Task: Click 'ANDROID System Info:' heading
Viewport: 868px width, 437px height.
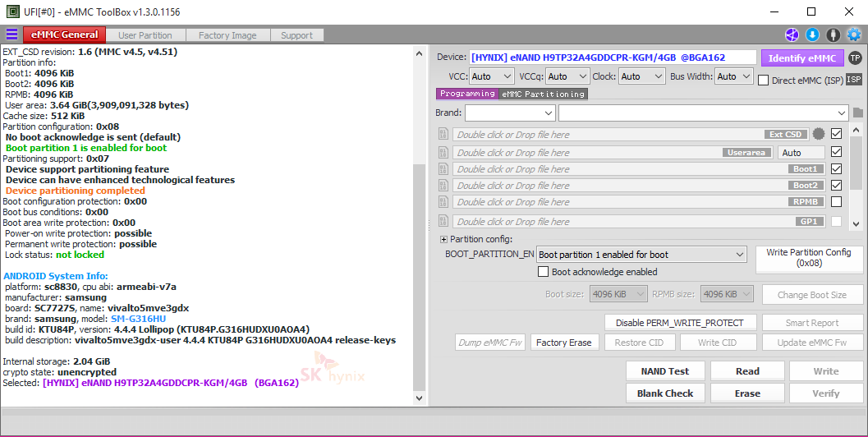Action: [55, 276]
